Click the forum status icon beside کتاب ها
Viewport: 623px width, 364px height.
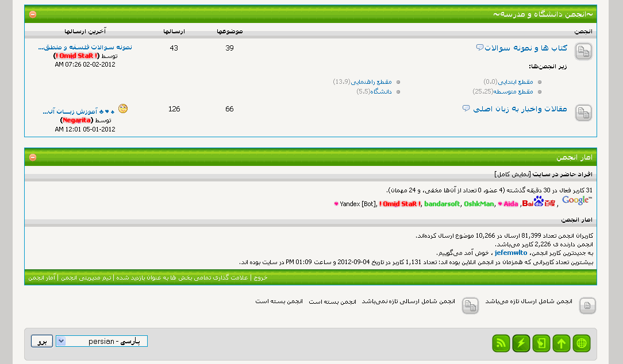(x=583, y=52)
